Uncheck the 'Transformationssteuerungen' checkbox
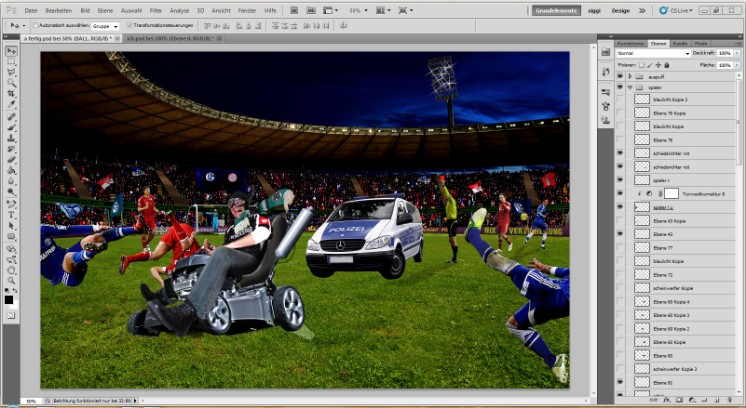 129,25
